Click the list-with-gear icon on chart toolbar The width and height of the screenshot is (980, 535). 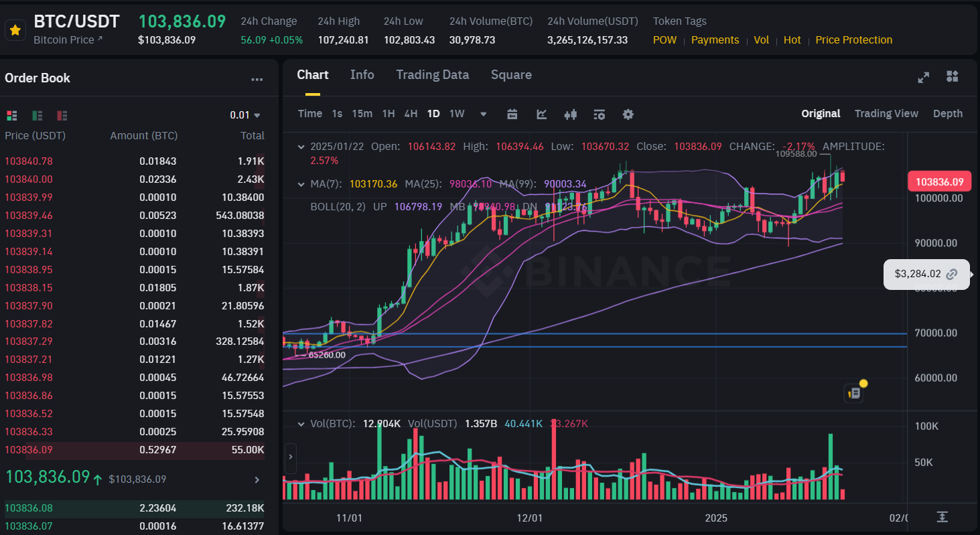tap(600, 114)
